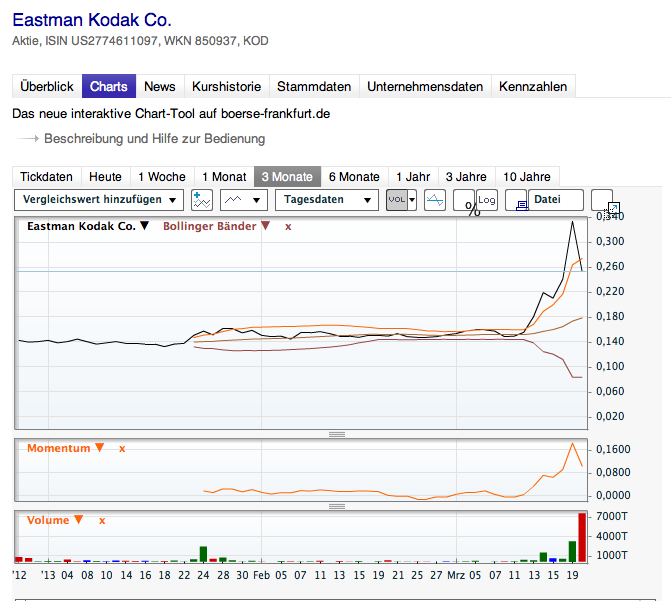Select the Tickdaten time range
671x601 pixels.
click(47, 176)
